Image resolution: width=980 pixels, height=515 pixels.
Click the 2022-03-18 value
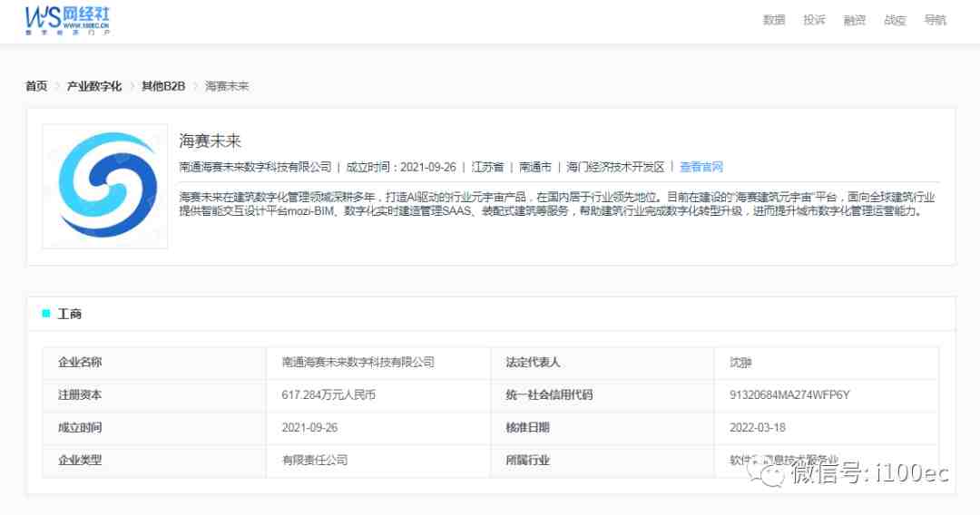tap(758, 428)
